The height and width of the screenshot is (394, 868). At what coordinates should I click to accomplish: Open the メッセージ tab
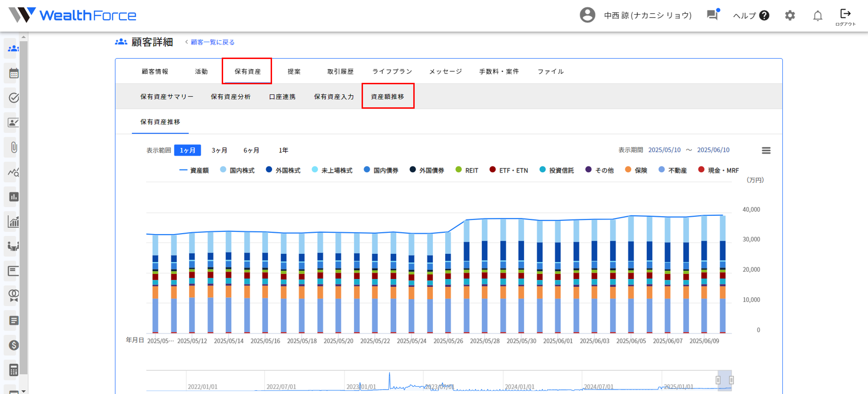[x=445, y=71]
